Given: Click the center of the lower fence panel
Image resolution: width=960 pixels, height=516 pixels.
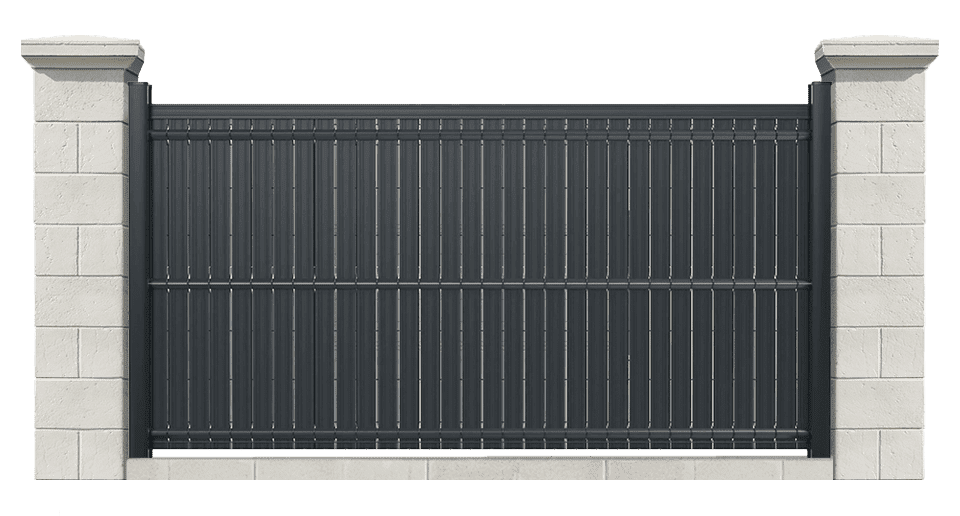Looking at the screenshot, I should 480,362.
